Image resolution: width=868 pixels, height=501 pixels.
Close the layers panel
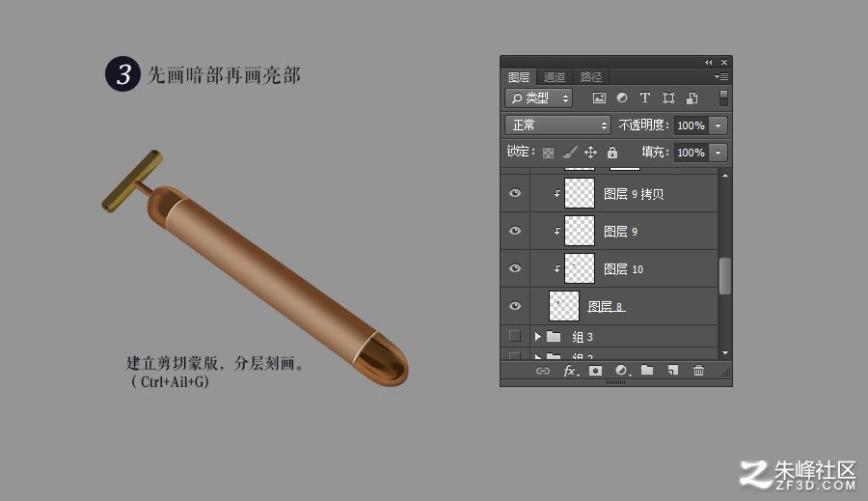(724, 62)
